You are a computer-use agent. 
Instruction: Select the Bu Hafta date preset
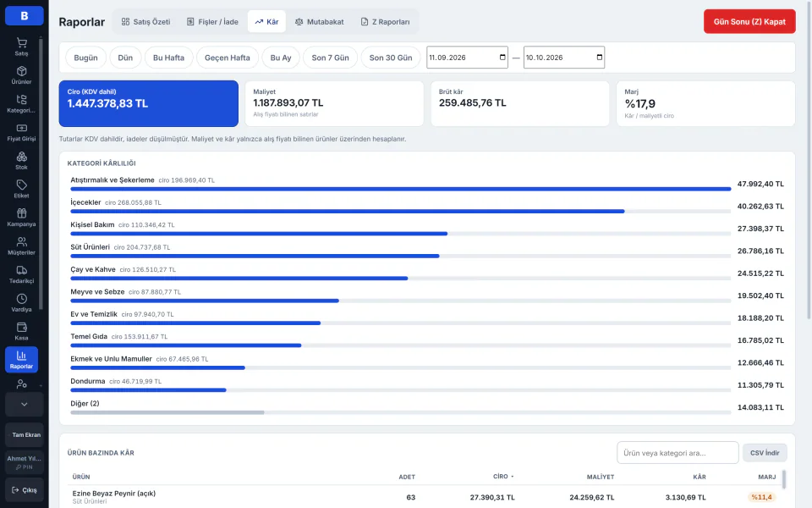(169, 58)
